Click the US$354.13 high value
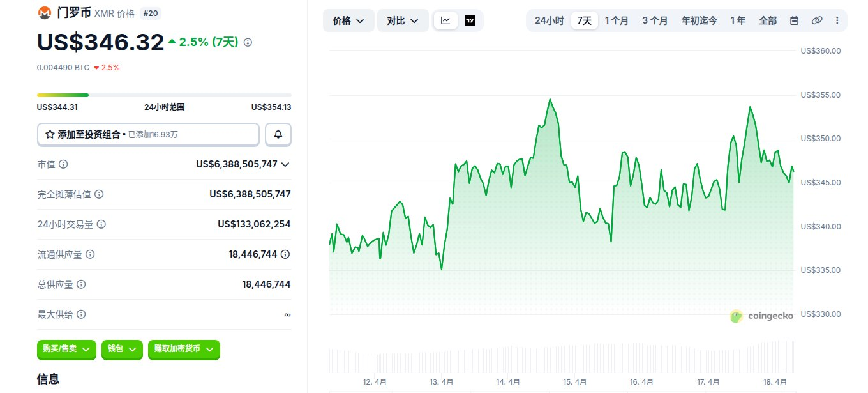Viewport: 868px width, 393px height. (x=271, y=107)
